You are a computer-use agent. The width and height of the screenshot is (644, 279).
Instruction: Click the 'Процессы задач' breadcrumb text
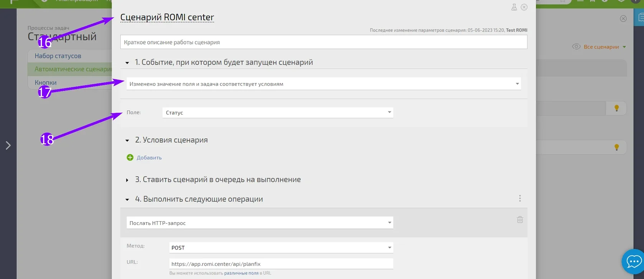pos(48,28)
